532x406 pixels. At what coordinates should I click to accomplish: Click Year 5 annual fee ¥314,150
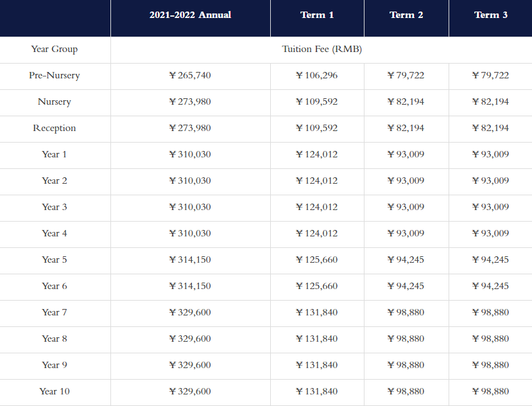(190, 260)
